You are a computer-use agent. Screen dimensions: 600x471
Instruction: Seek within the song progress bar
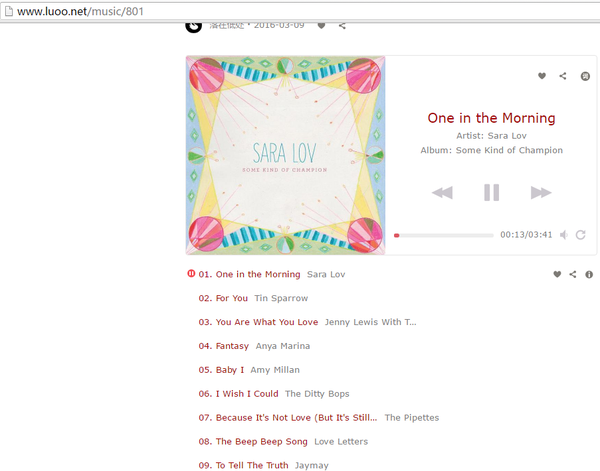tap(444, 235)
